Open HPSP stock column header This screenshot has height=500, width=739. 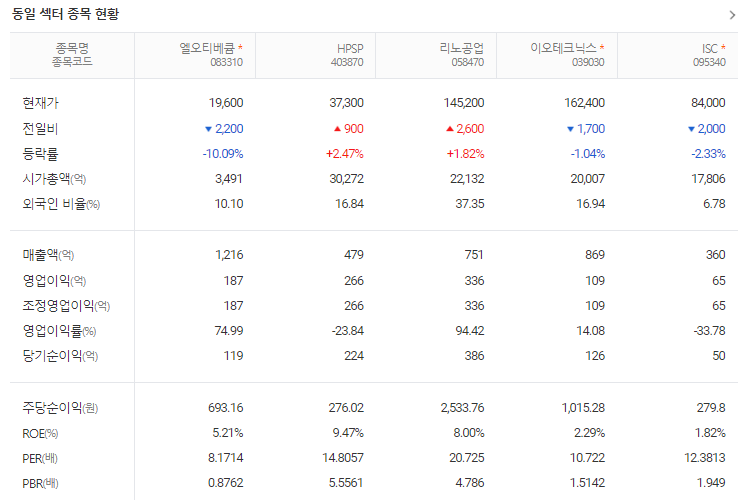350,49
